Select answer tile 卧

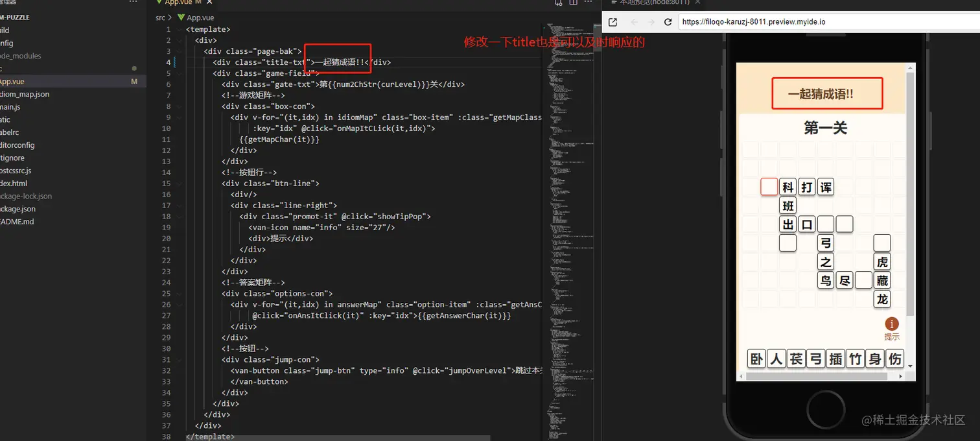coord(756,359)
